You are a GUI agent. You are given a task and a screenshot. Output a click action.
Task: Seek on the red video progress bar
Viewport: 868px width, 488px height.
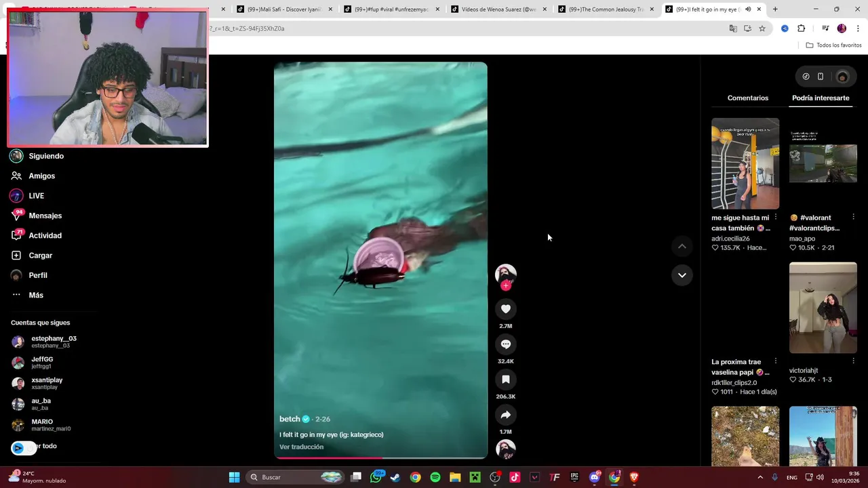click(x=380, y=457)
